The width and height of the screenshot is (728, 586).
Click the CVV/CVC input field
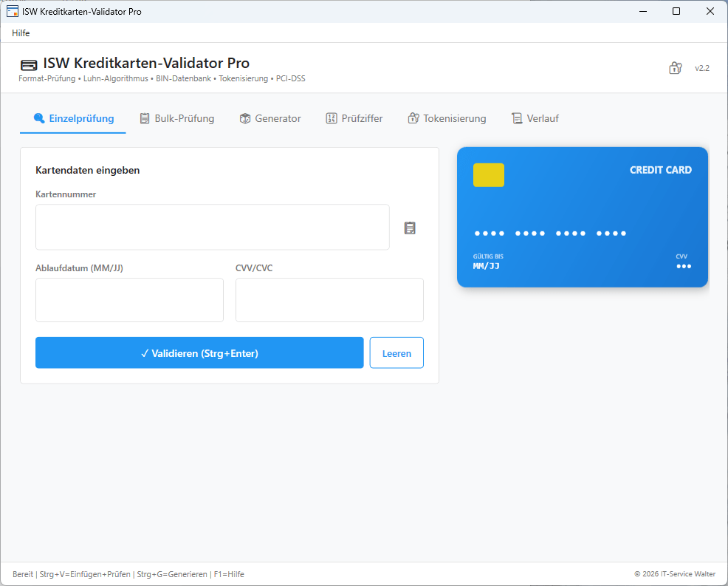click(329, 300)
